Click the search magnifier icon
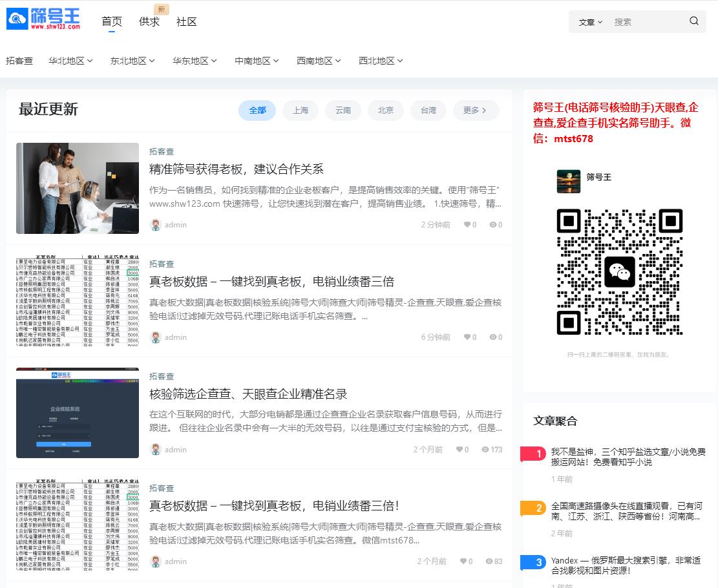The height and width of the screenshot is (588, 718). tap(694, 21)
